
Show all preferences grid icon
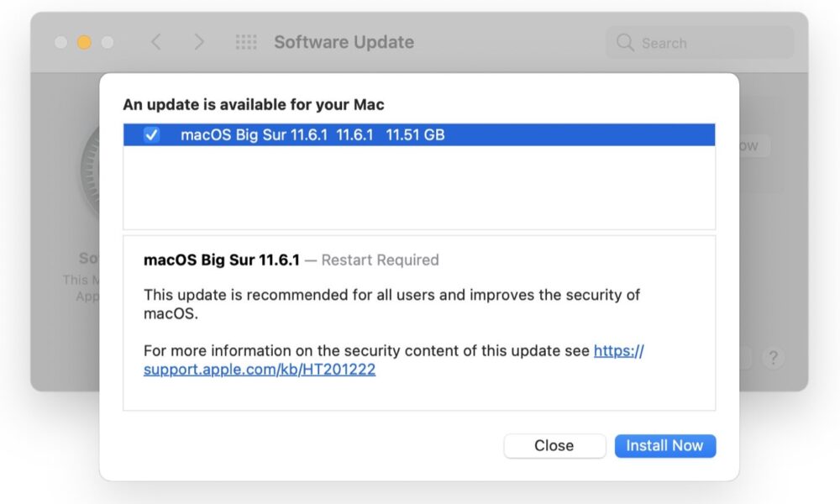(246, 42)
